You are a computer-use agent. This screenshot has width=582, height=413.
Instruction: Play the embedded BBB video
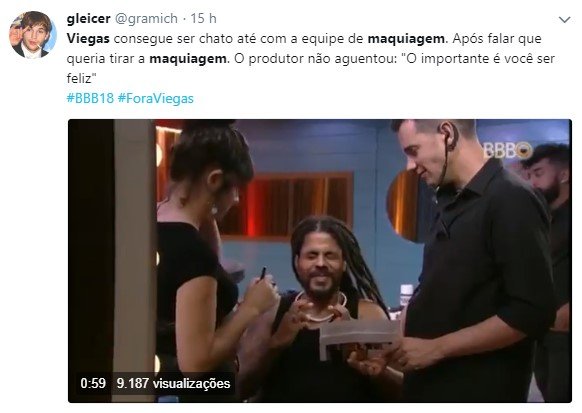[x=320, y=260]
